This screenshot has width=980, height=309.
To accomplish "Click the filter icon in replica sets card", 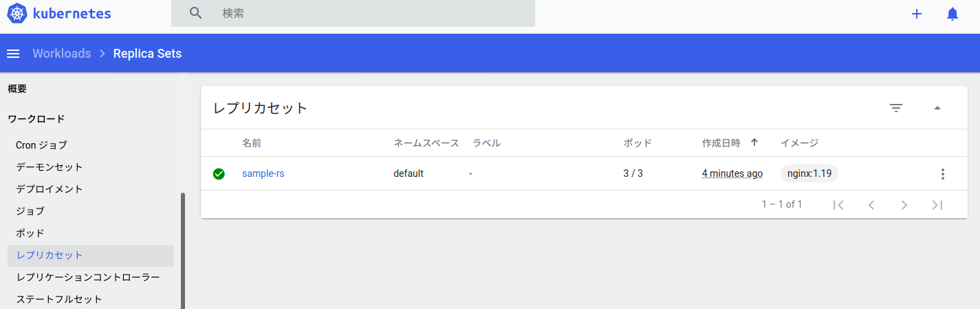I will (895, 108).
